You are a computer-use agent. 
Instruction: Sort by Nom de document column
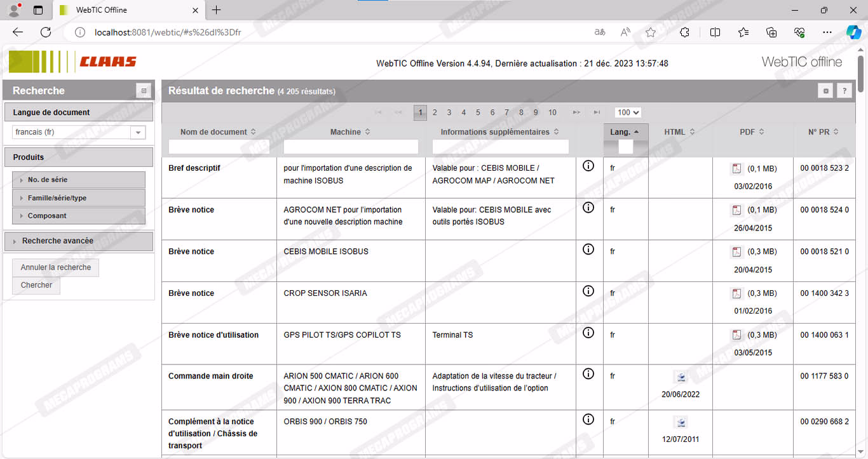tap(218, 132)
